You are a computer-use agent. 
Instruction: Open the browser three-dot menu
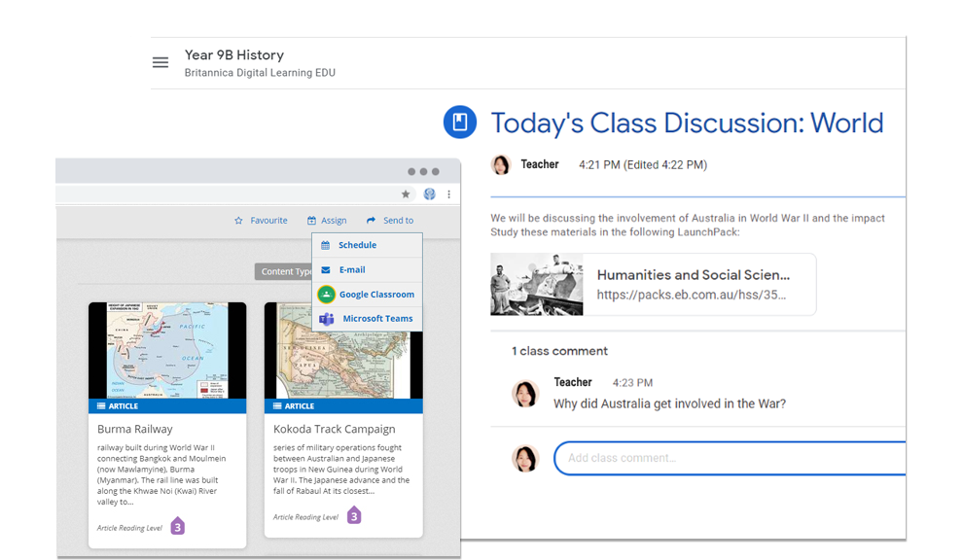pyautogui.click(x=448, y=194)
